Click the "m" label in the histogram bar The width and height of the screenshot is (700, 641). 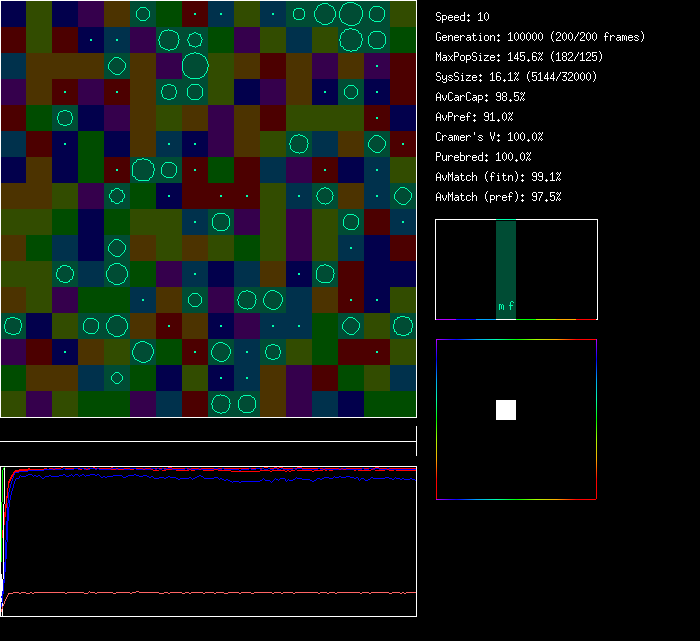pyautogui.click(x=501, y=307)
